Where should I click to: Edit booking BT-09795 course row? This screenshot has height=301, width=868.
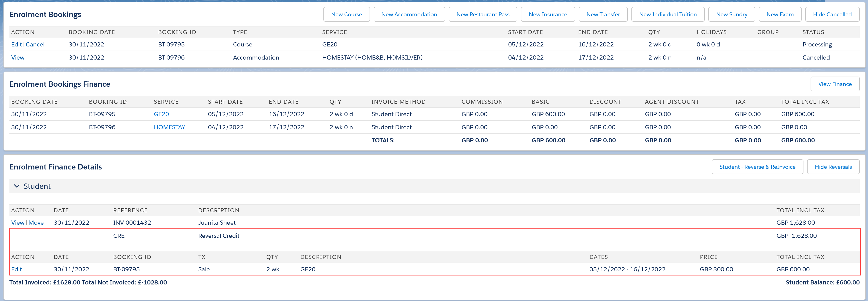point(16,44)
